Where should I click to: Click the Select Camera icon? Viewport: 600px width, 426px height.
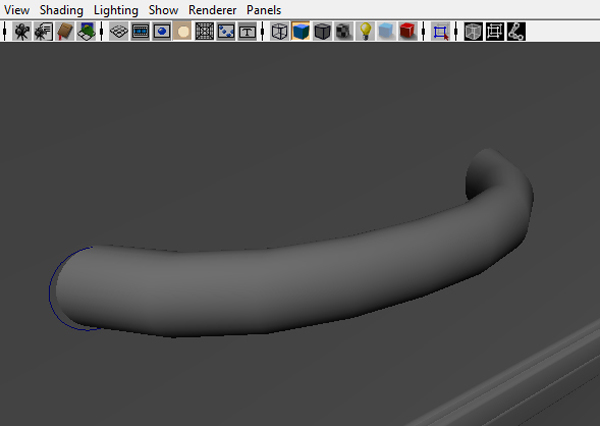click(22, 31)
